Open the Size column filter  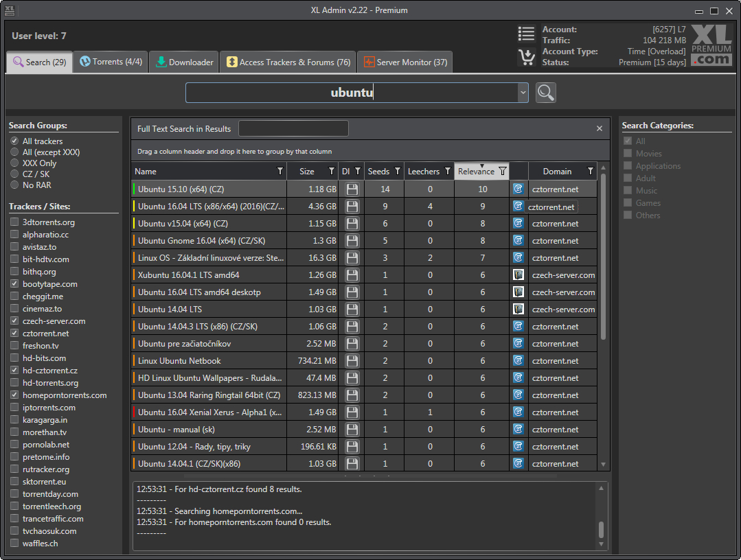pos(331,171)
